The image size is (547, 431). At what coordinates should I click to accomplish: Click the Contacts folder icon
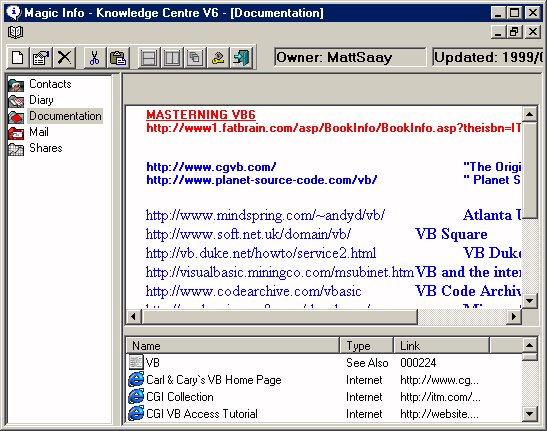[16, 85]
